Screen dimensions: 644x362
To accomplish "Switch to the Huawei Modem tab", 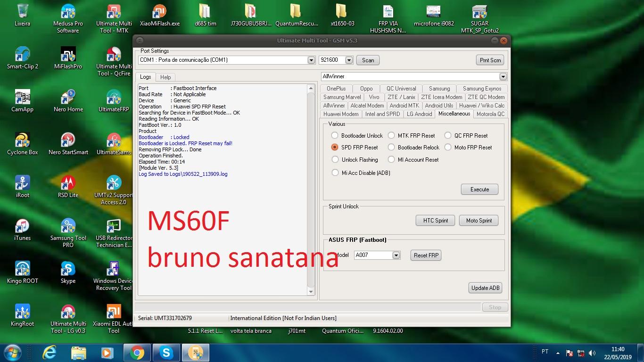I will [x=341, y=114].
